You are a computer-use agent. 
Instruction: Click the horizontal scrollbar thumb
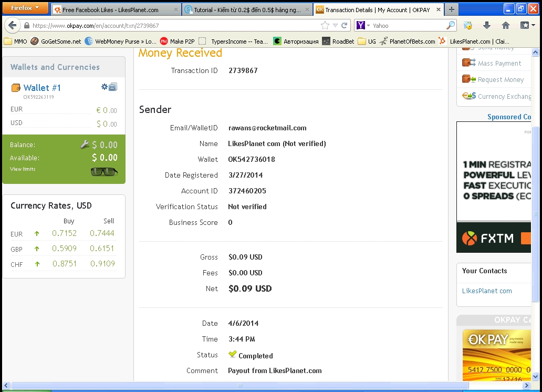click(240, 385)
